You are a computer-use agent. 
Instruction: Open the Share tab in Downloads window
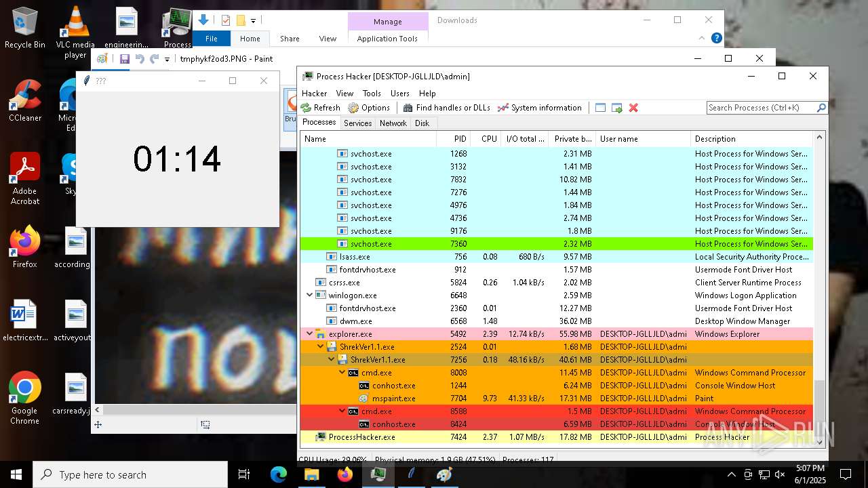point(290,39)
